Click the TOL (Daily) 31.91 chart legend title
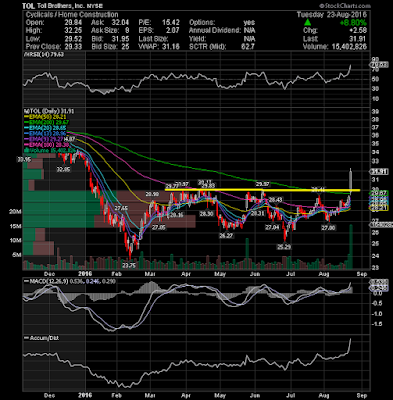Screen dimensions: 393x400 pyautogui.click(x=50, y=111)
